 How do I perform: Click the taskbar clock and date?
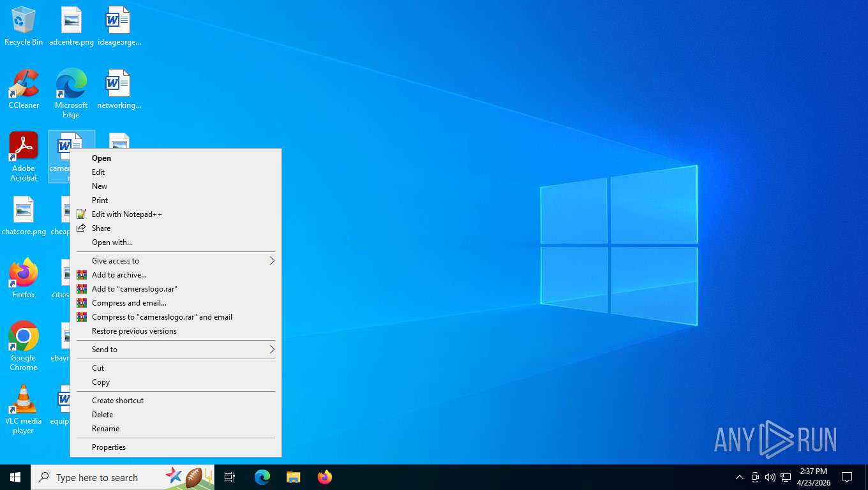click(814, 477)
